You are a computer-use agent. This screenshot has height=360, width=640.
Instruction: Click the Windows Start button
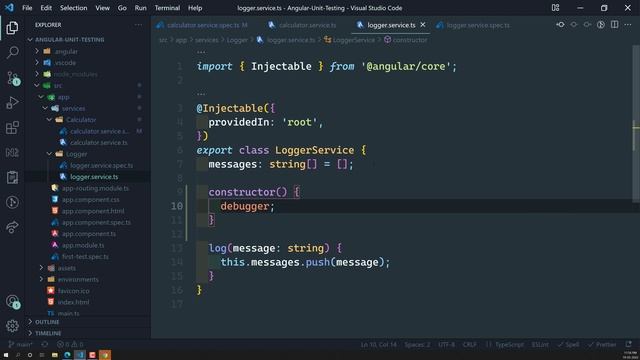point(6,355)
